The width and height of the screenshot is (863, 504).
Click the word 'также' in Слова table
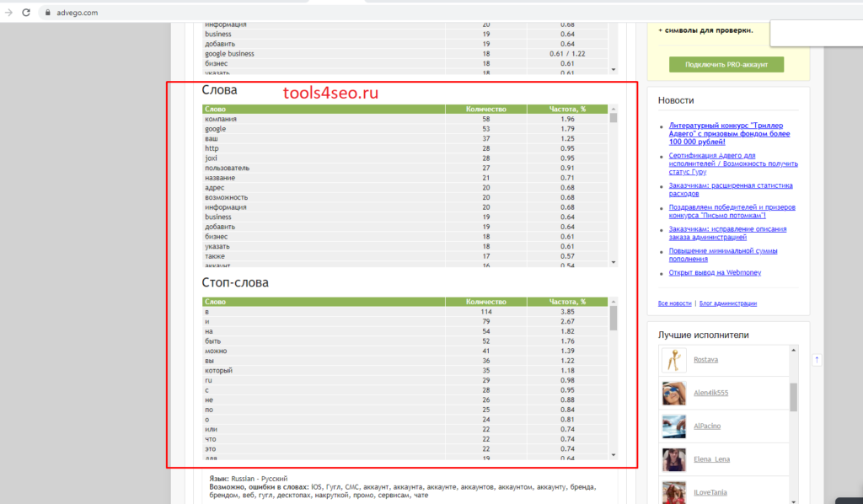click(x=215, y=256)
